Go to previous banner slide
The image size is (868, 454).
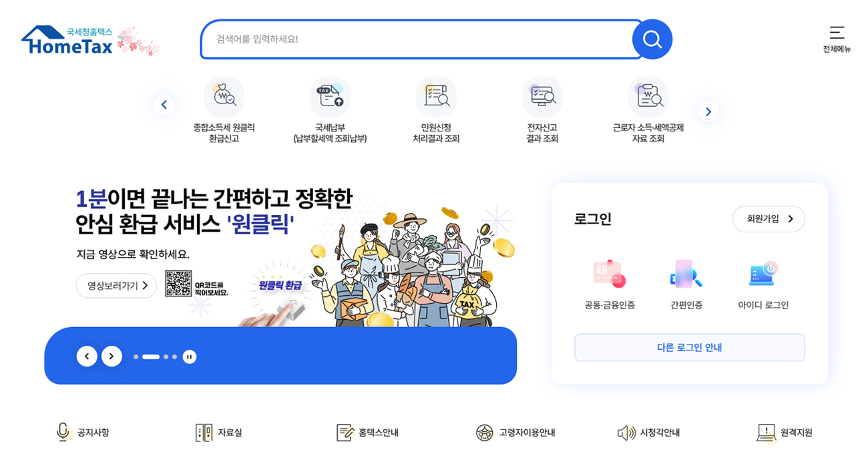point(87,356)
